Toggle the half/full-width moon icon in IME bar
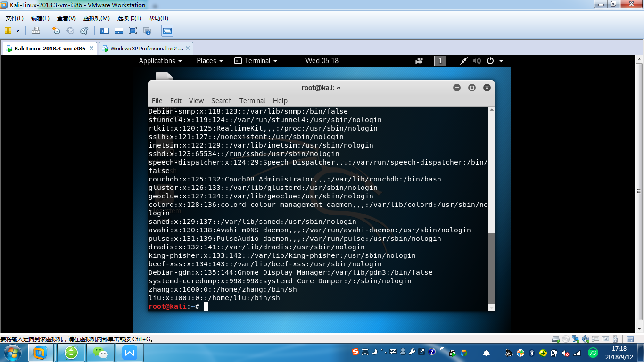Image resolution: width=644 pixels, height=362 pixels. click(x=374, y=352)
